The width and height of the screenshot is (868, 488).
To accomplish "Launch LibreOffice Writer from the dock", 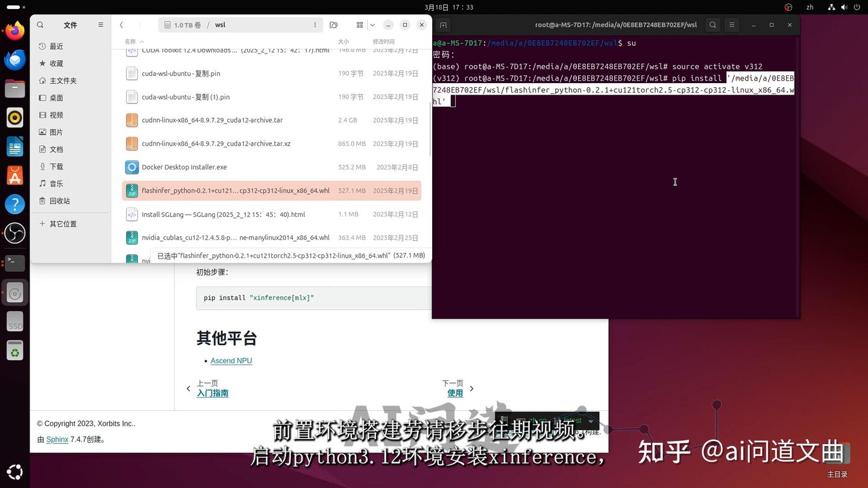I will (14, 146).
